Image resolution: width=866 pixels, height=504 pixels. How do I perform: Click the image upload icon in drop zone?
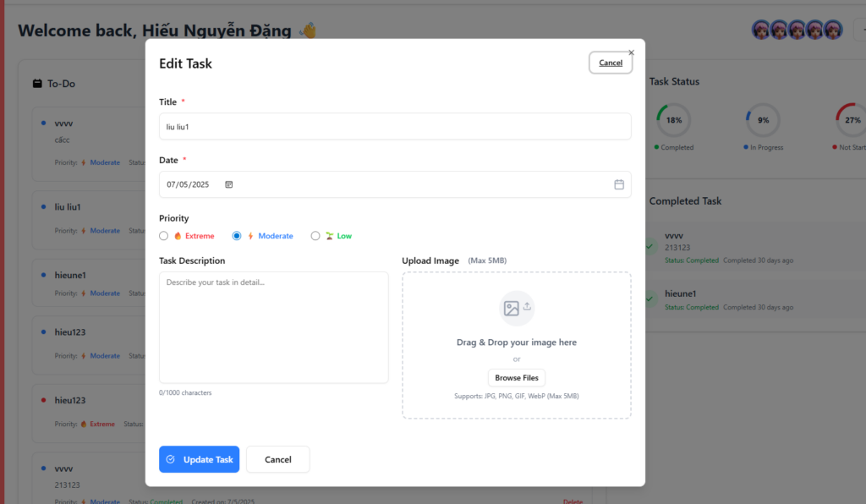pyautogui.click(x=516, y=308)
